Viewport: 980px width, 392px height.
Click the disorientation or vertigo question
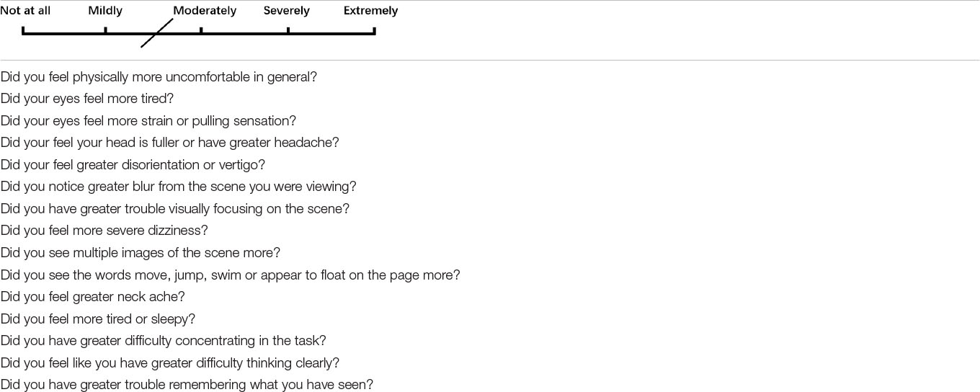click(x=133, y=165)
